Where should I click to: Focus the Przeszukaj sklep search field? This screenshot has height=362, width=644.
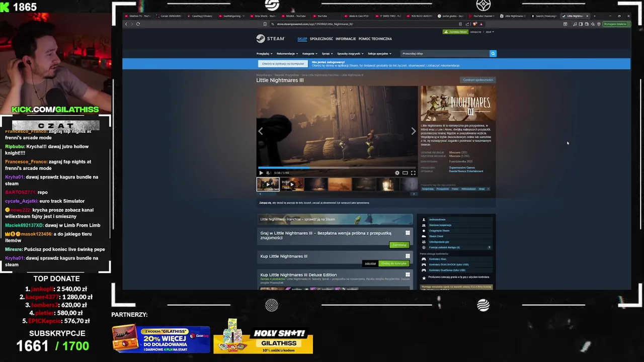[445, 53]
